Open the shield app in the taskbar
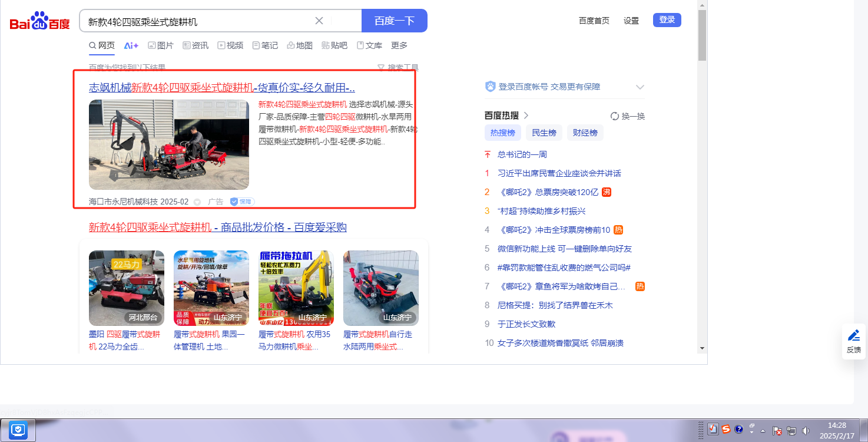Screen dimensions: 868x442 click(x=19, y=430)
